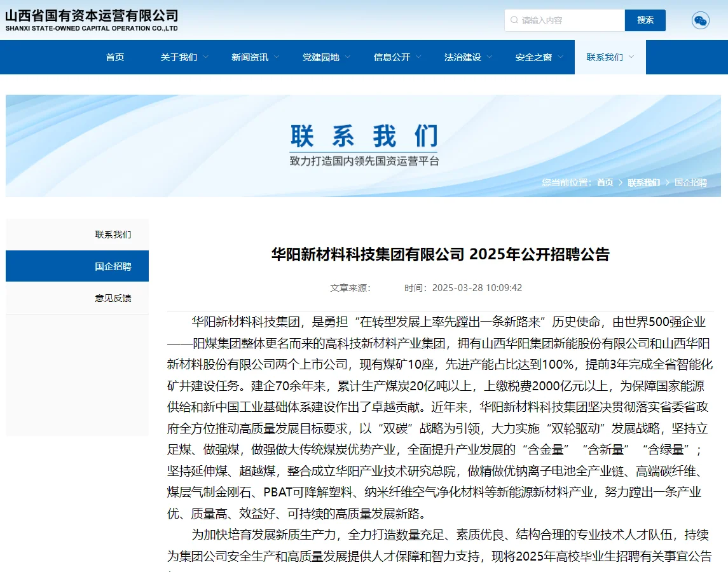Expand the 关于我们 dropdown chevron

(x=205, y=57)
